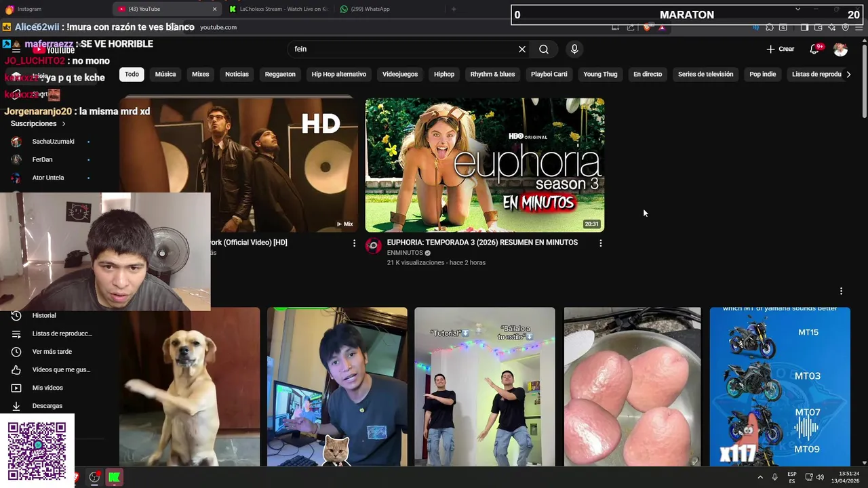868x488 pixels.
Task: Select the Todo filter chip
Action: pyautogui.click(x=132, y=74)
